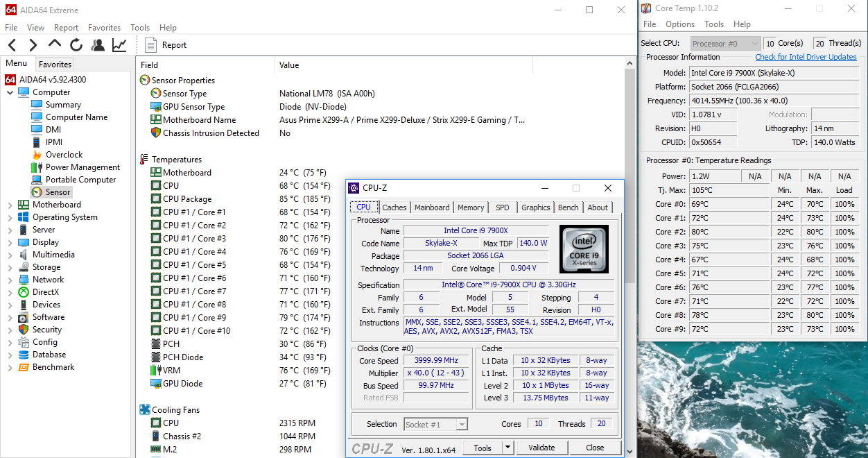This screenshot has height=458, width=868.
Task: Click the Report page icon in toolbar
Action: [x=151, y=45]
